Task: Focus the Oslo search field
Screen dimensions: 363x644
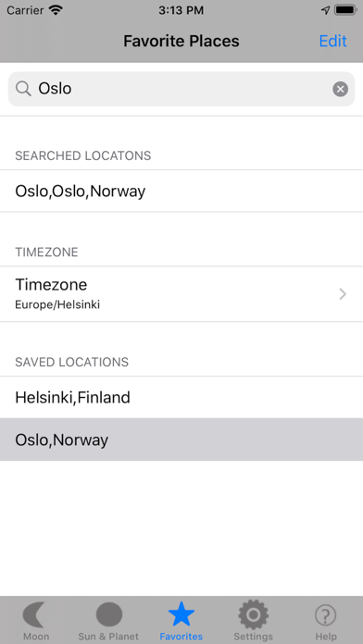Action: coord(181,89)
